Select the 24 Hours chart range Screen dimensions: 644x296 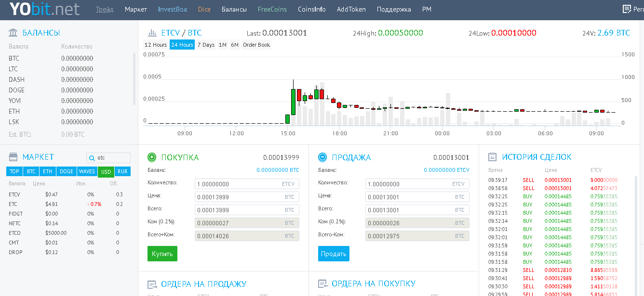click(x=182, y=45)
